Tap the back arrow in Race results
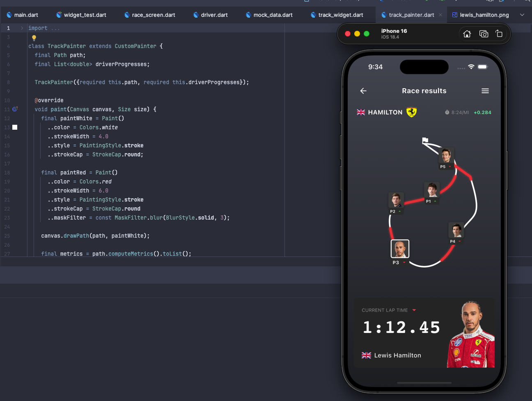 click(x=363, y=91)
